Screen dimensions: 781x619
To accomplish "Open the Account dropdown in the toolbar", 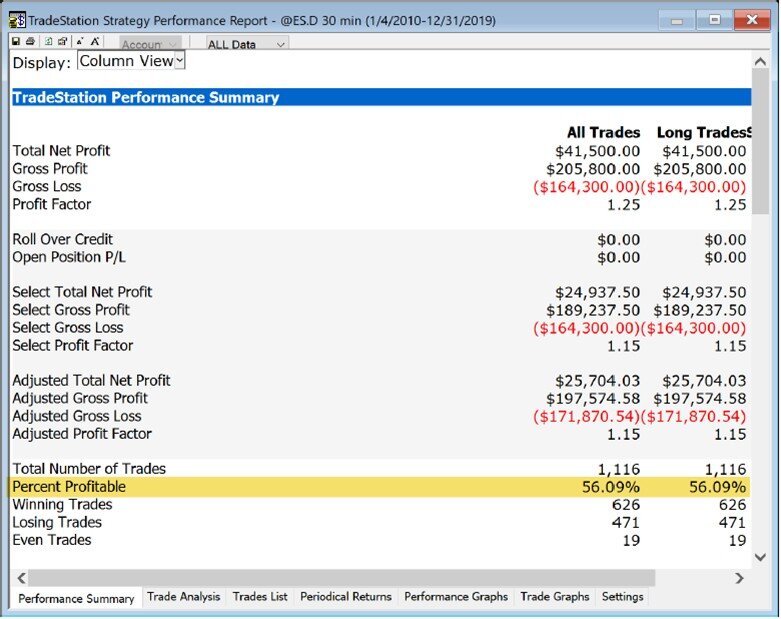I will point(150,44).
